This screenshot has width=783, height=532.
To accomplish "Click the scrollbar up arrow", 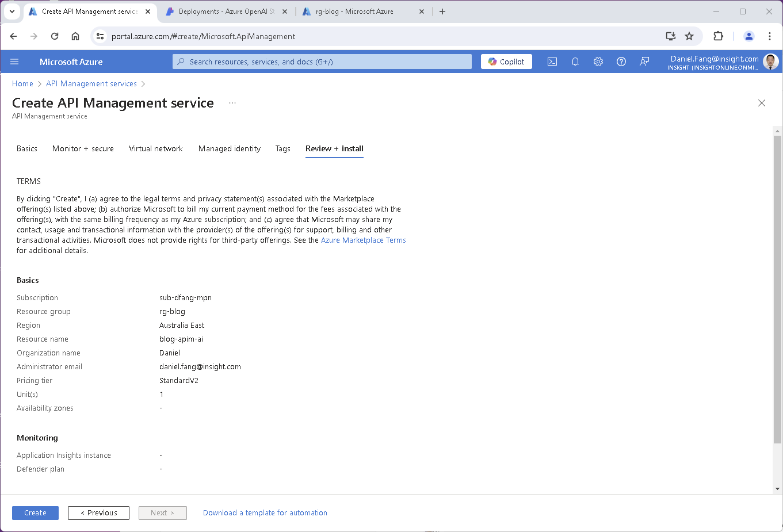I will (x=778, y=131).
